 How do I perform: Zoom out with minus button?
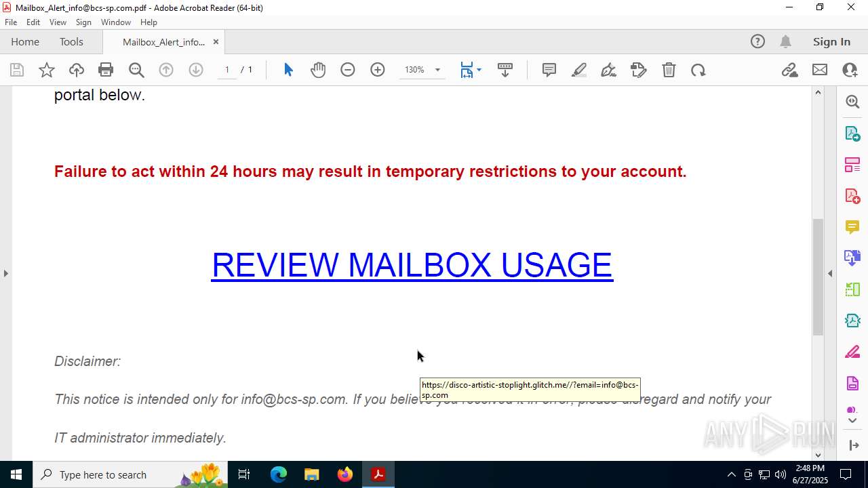click(348, 70)
